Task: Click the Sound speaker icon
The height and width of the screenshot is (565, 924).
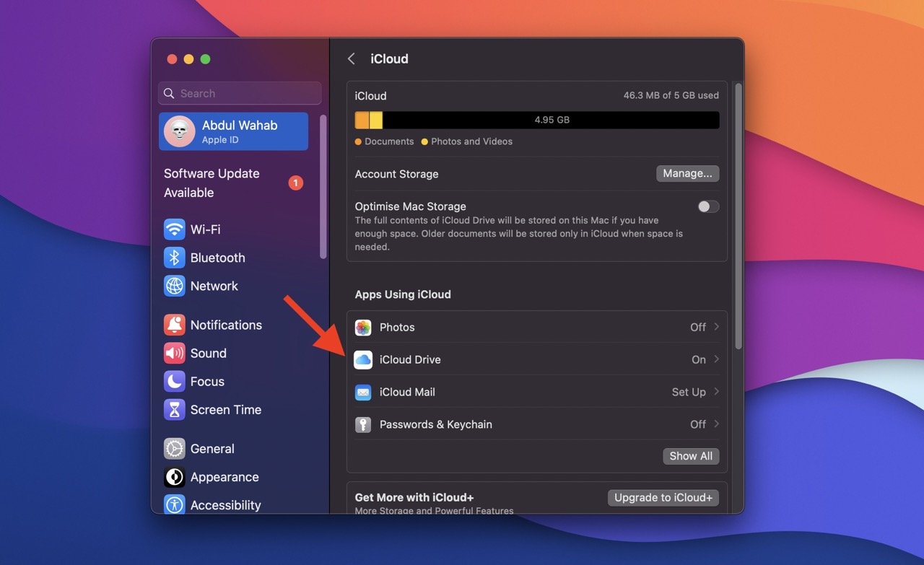Action: 174,353
